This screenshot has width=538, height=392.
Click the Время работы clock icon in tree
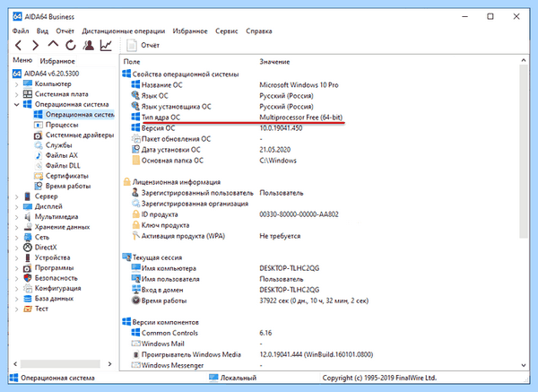click(x=38, y=186)
